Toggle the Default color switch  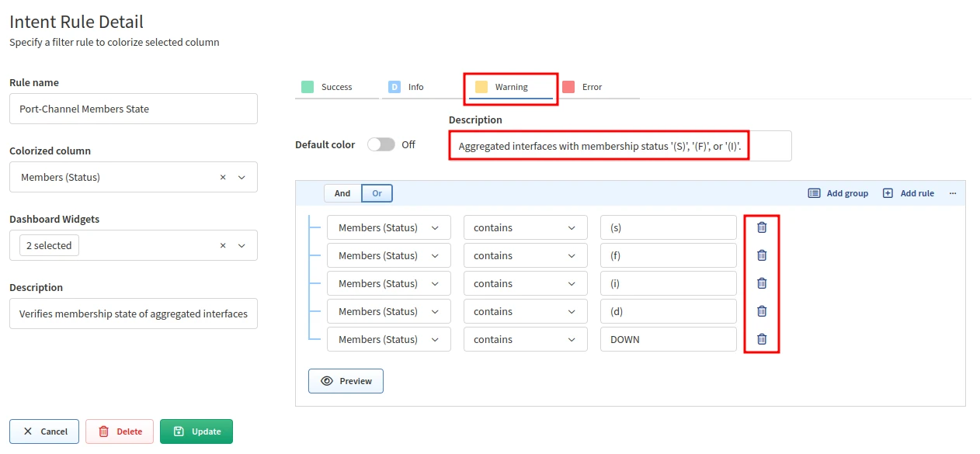click(381, 145)
